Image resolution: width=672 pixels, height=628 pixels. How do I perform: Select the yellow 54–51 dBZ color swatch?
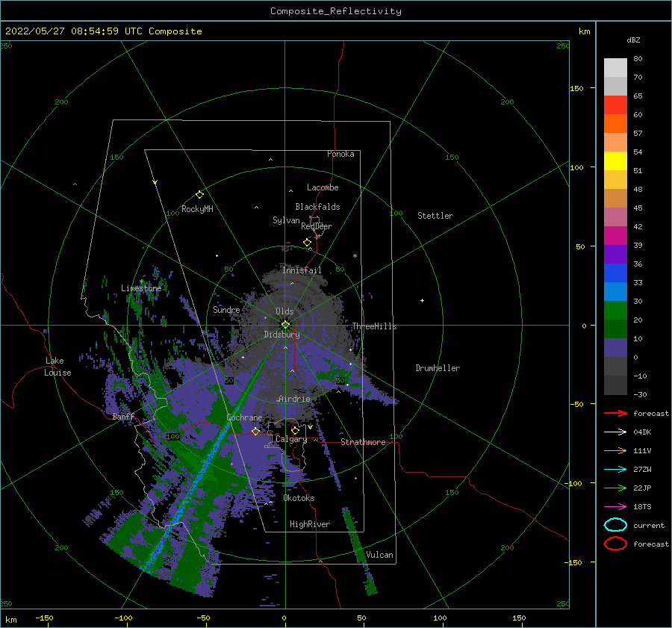(615, 161)
